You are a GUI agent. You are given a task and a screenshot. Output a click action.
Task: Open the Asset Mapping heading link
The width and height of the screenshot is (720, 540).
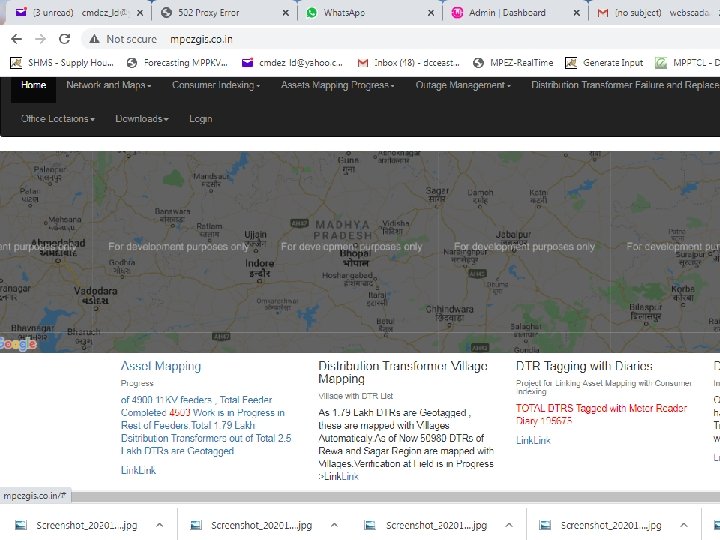point(161,366)
